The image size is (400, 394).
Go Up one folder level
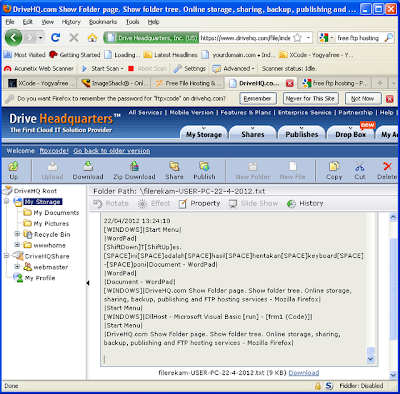[14, 170]
